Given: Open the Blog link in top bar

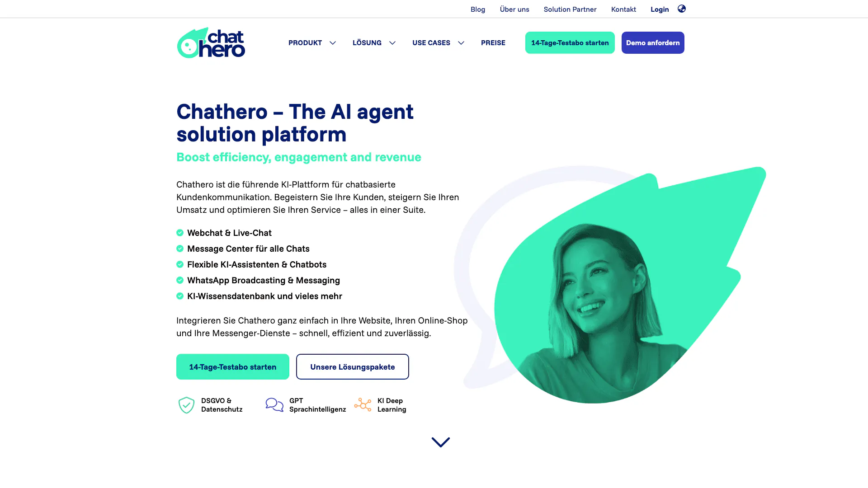Looking at the screenshot, I should point(478,9).
